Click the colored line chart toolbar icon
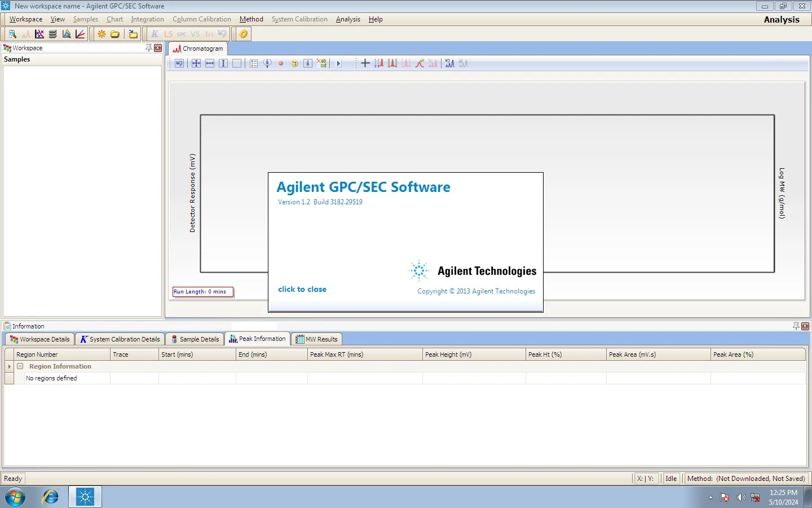Viewport: 812px width, 508px height. click(80, 34)
